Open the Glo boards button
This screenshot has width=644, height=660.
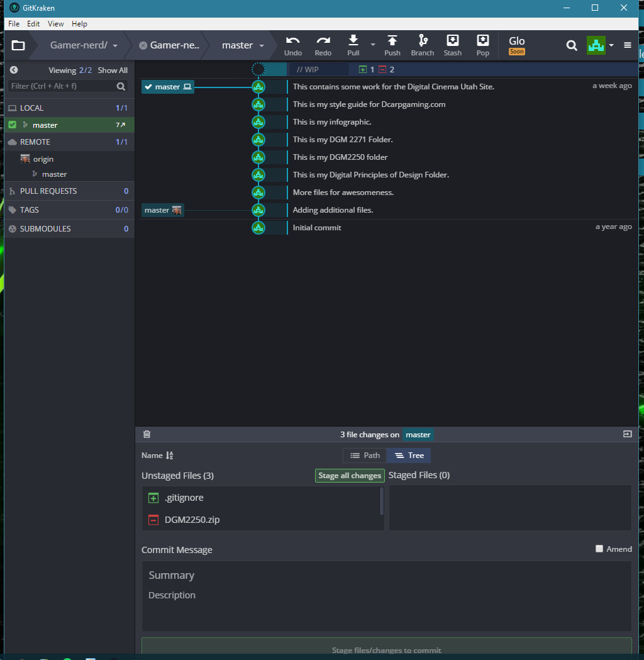[x=516, y=45]
